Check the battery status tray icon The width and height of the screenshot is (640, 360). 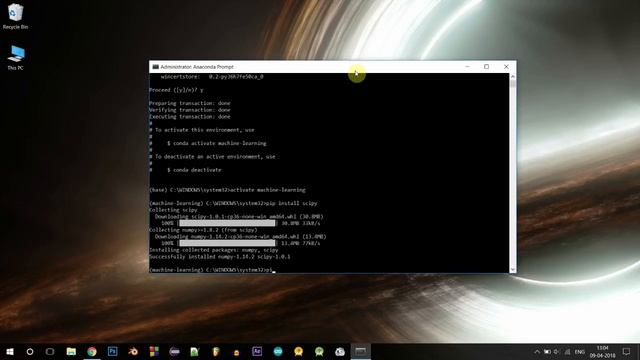pos(547,352)
